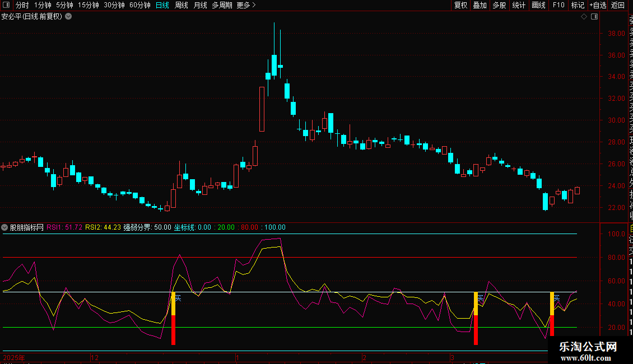Image resolution: width=633 pixels, height=364 pixels.
Task: Click the first 买 buy signal marker in December
Action: [178, 298]
